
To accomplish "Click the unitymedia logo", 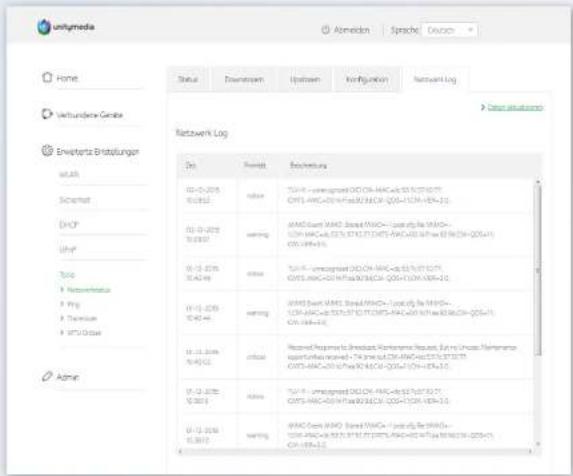I will point(66,27).
